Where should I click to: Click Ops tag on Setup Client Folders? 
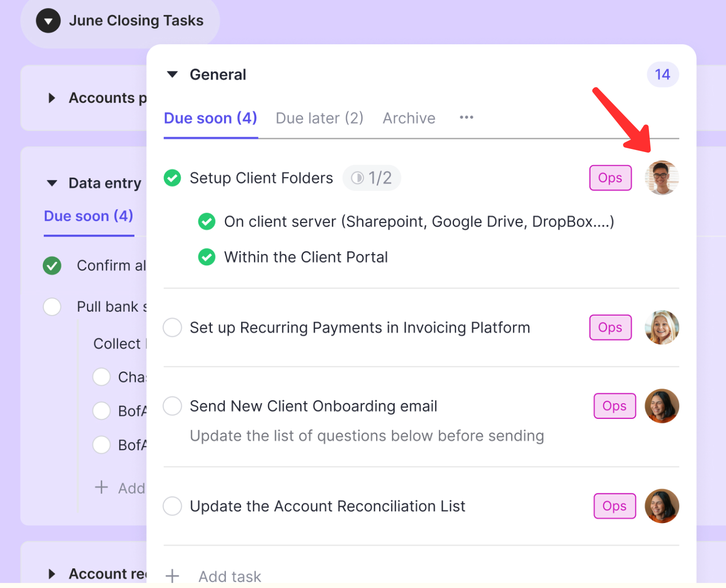610,178
